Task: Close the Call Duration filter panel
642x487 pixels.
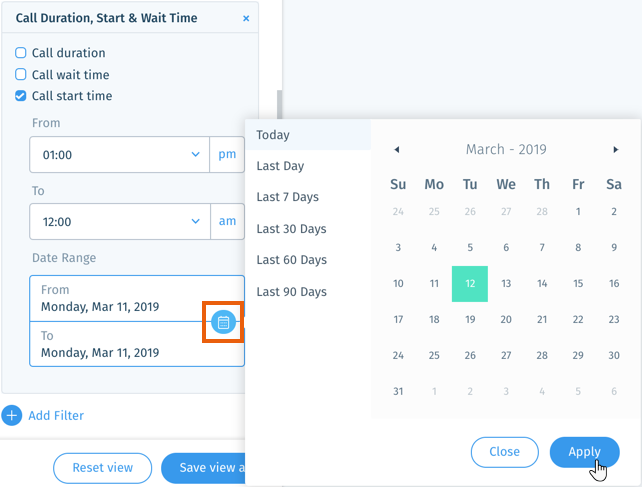Action: 246,18
